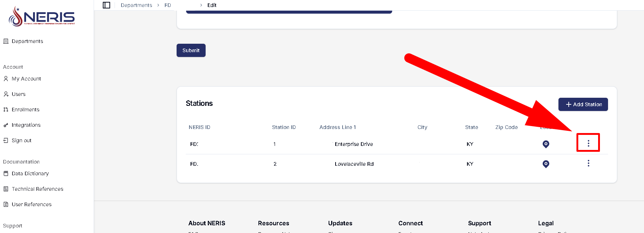Click location pin for Enterprise Drive station
The image size is (644, 233).
[546, 144]
